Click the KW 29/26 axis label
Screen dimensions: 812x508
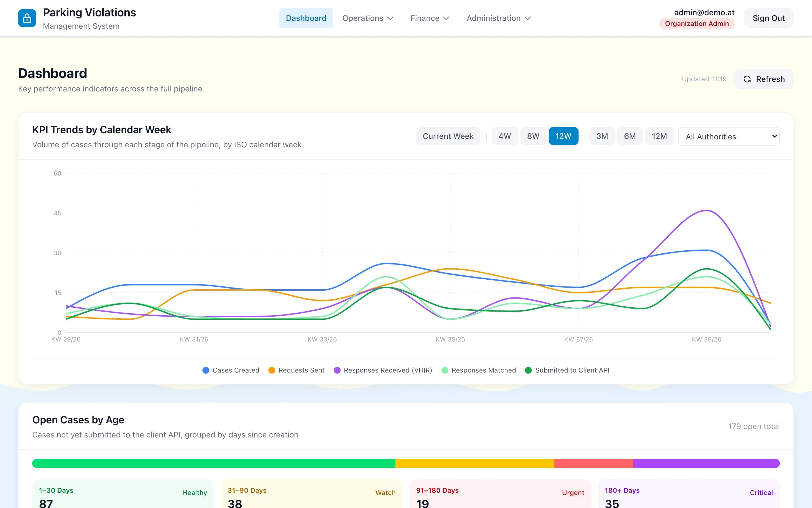click(x=66, y=339)
